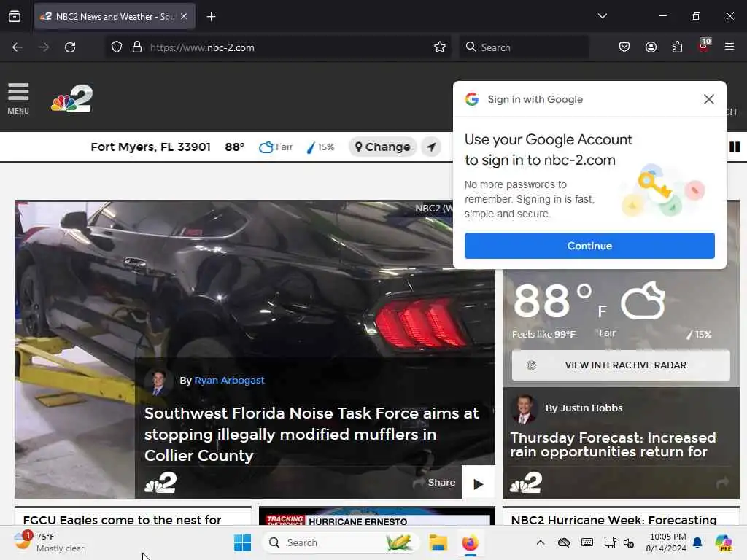
Task: Open the notification bell
Action: coord(697,542)
